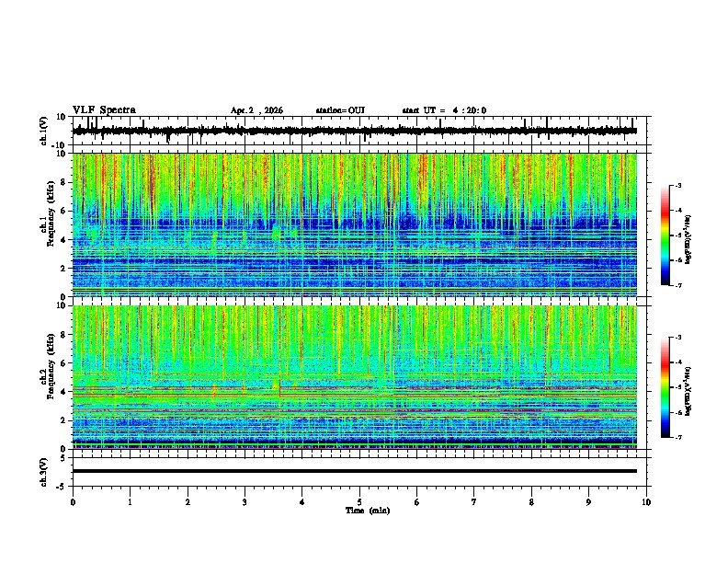
Task: Click the "6" kHz tick of ch.1 spectrogram
Action: (x=64, y=212)
